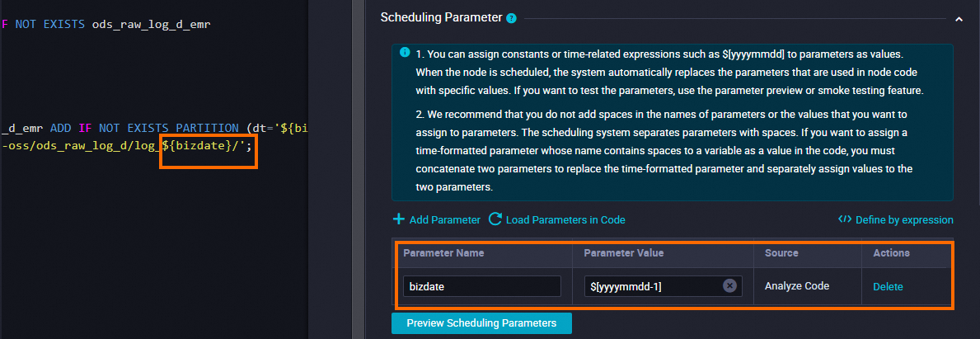This screenshot has width=980, height=339.
Task: Click into the $[yyyymmdd-1] value field
Action: [x=651, y=286]
